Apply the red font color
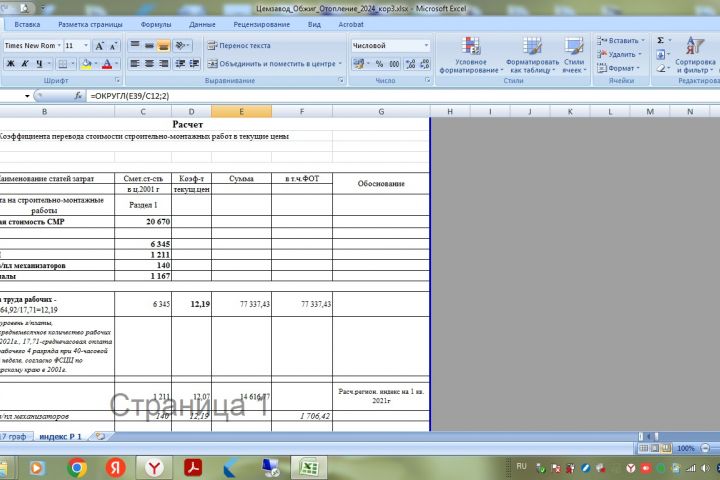This screenshot has width=720, height=480. click(107, 64)
